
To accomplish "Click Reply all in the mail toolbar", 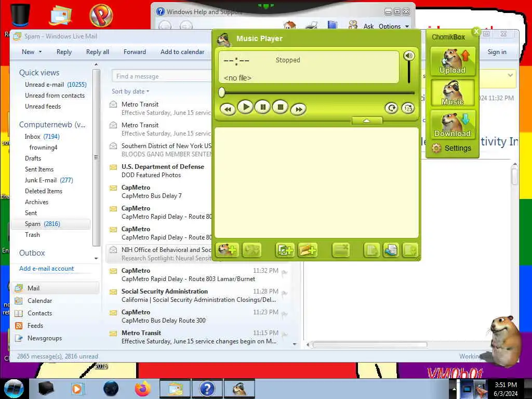I will pyautogui.click(x=97, y=52).
